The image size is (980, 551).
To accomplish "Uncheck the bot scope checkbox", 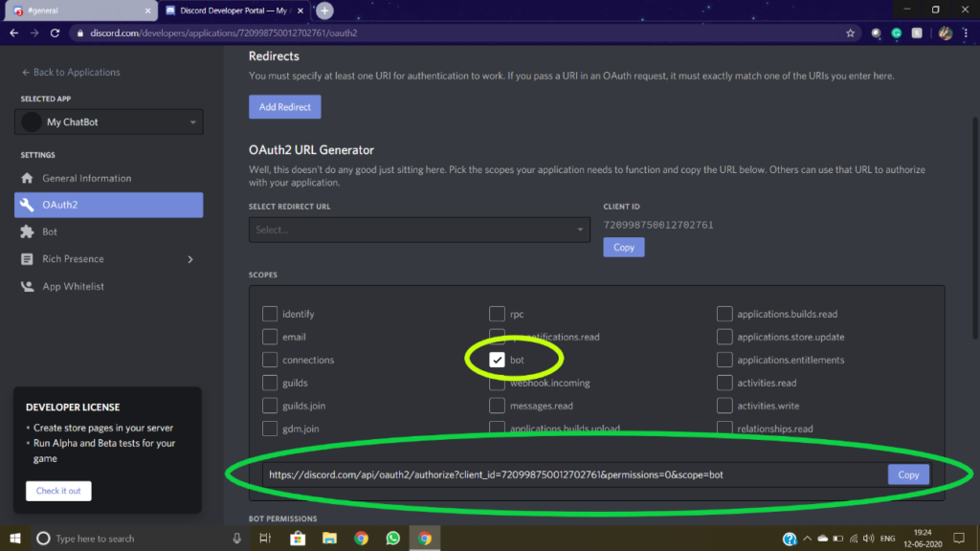I will coord(497,360).
